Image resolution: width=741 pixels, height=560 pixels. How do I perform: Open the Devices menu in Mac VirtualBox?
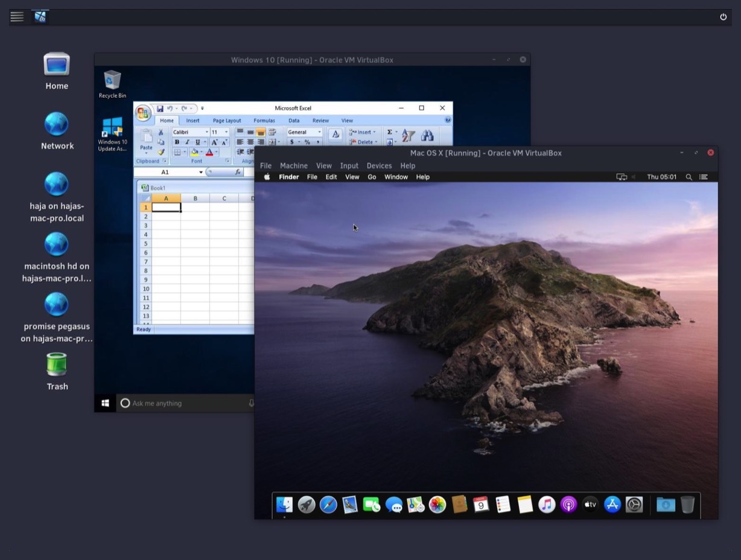(x=379, y=165)
